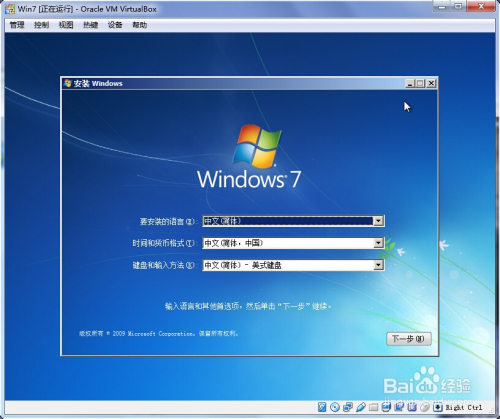Click the keyboard capture arrow icon
Viewport: 500px width, 419px height.
438,407
